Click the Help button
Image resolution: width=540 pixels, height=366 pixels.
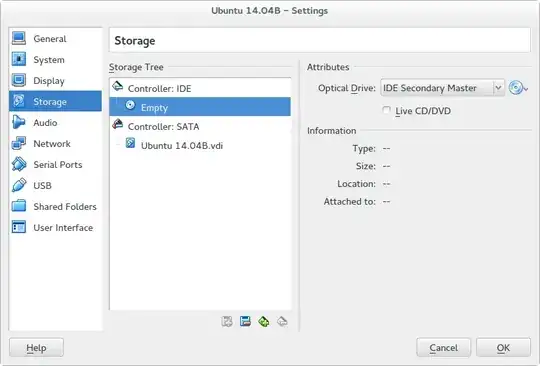[36, 348]
